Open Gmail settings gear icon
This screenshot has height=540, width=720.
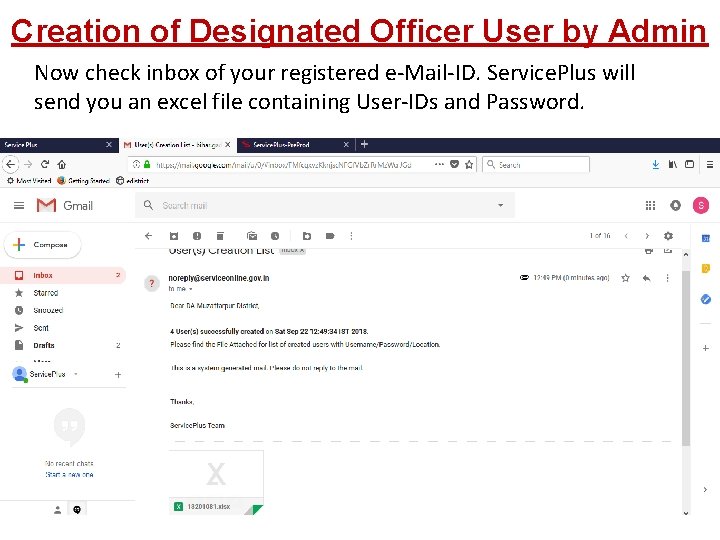click(x=668, y=236)
